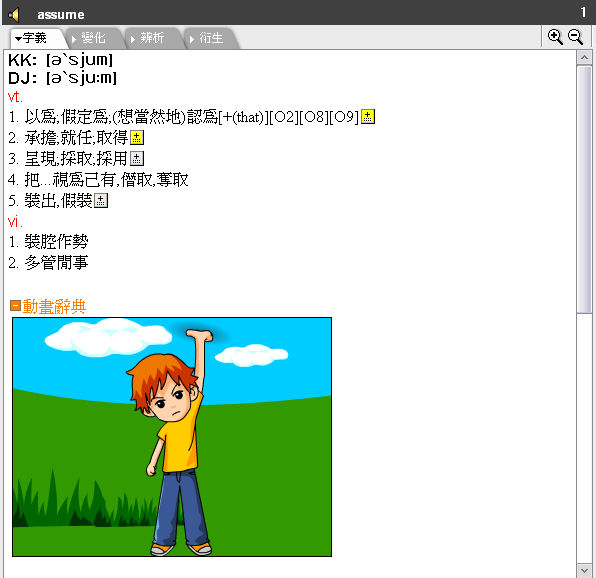The width and height of the screenshot is (596, 578).
Task: Expand examples for definition 1 以爲
Action: click(x=368, y=117)
